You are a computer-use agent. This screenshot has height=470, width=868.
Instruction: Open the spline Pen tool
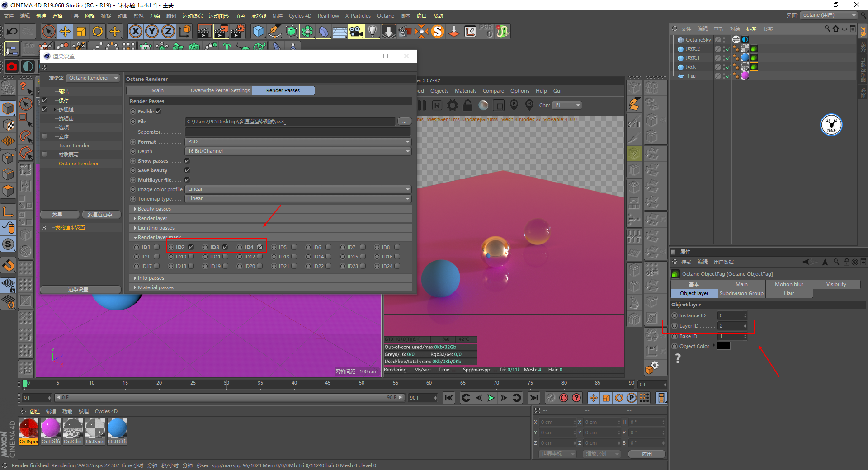point(274,31)
